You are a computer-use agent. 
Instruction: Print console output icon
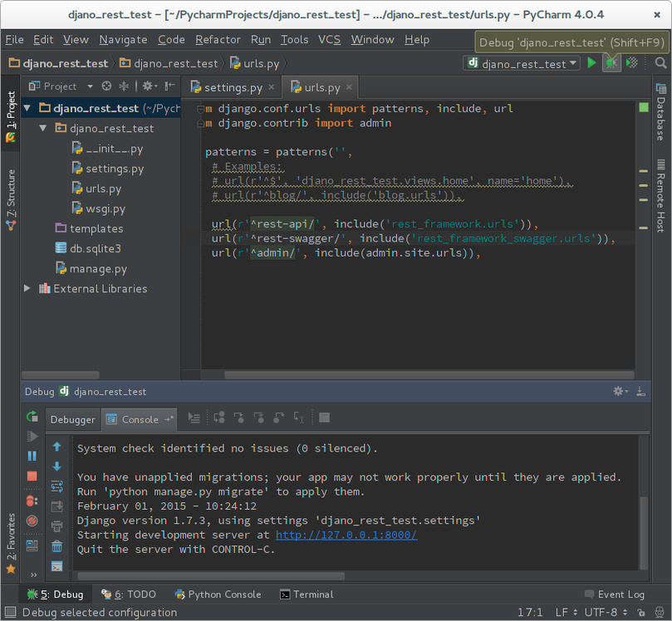56,526
